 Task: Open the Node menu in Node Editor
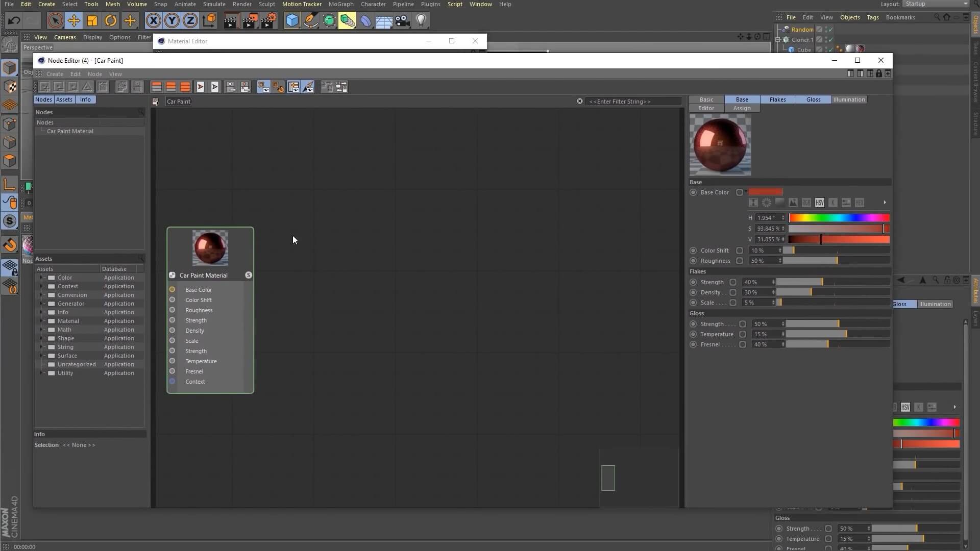[x=94, y=74]
